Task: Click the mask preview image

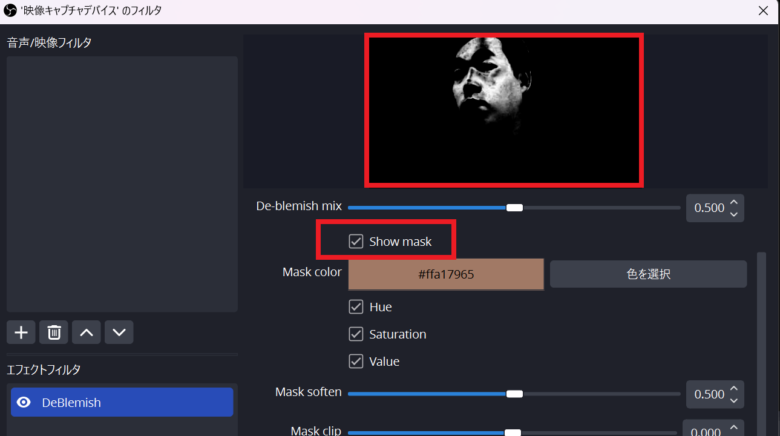Action: pyautogui.click(x=504, y=110)
